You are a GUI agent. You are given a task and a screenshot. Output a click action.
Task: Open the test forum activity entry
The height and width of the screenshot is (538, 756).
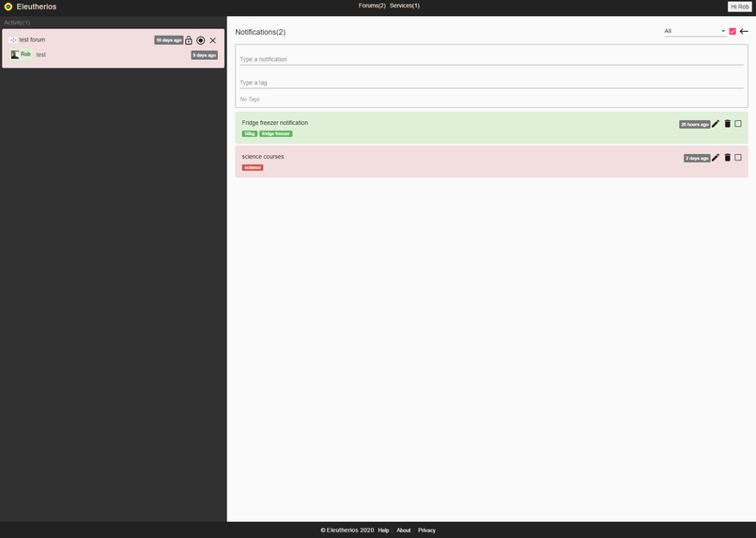coord(32,40)
